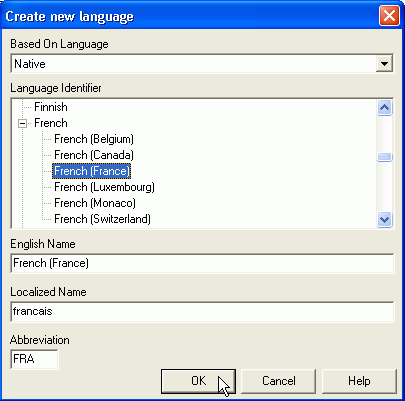
Task: Click the Cancel button
Action: tap(278, 381)
